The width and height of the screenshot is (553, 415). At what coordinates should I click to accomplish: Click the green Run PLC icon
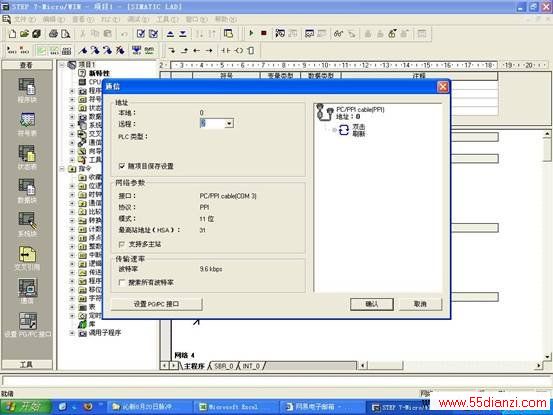(251, 33)
